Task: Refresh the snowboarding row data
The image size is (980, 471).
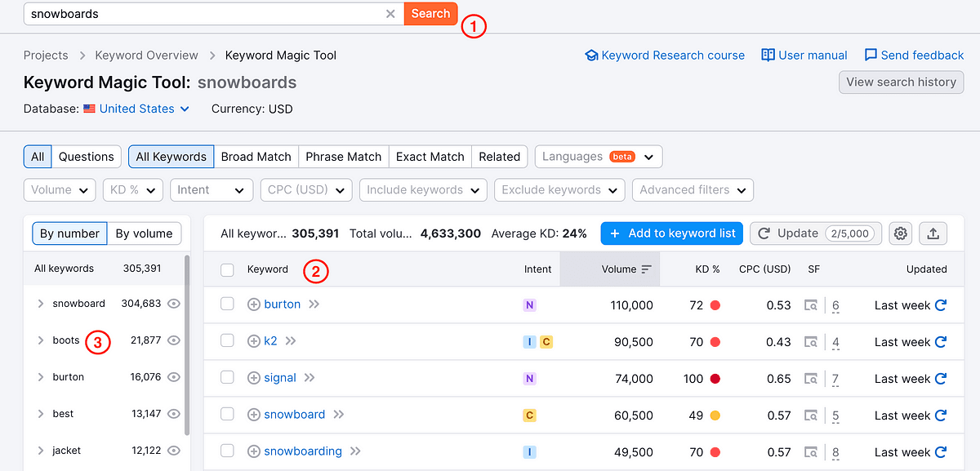Action: pos(941,452)
